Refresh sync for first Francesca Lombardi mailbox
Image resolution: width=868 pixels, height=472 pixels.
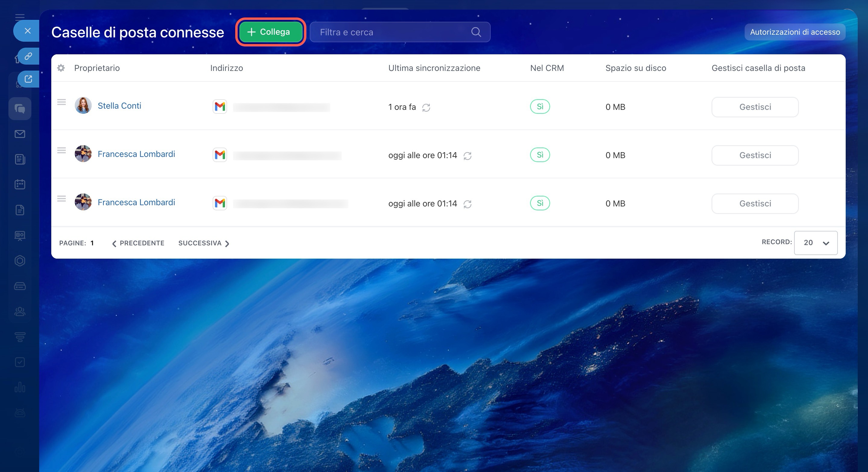467,156
